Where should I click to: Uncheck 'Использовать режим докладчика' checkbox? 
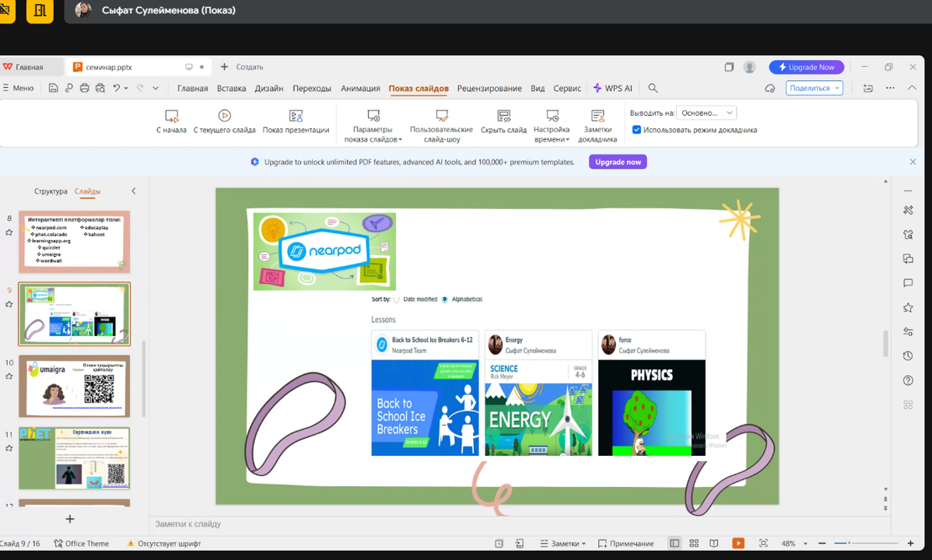coord(636,130)
